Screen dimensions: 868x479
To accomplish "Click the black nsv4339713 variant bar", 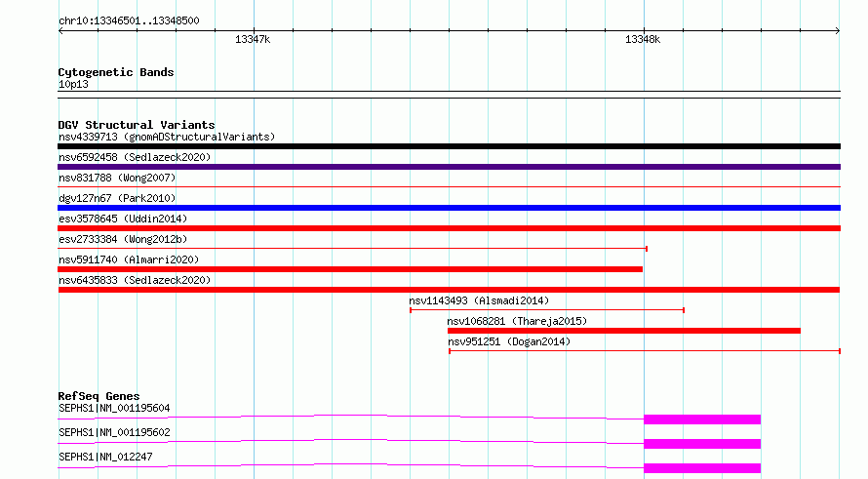I will [x=449, y=146].
